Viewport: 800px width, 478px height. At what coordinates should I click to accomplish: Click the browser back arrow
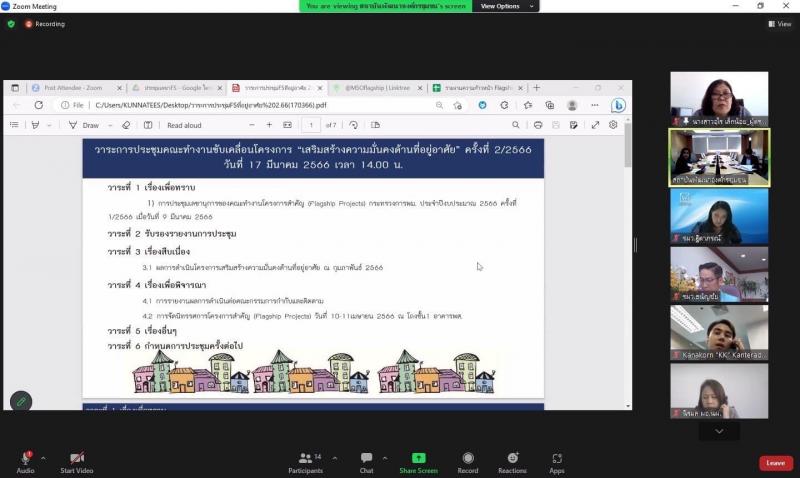[x=16, y=105]
